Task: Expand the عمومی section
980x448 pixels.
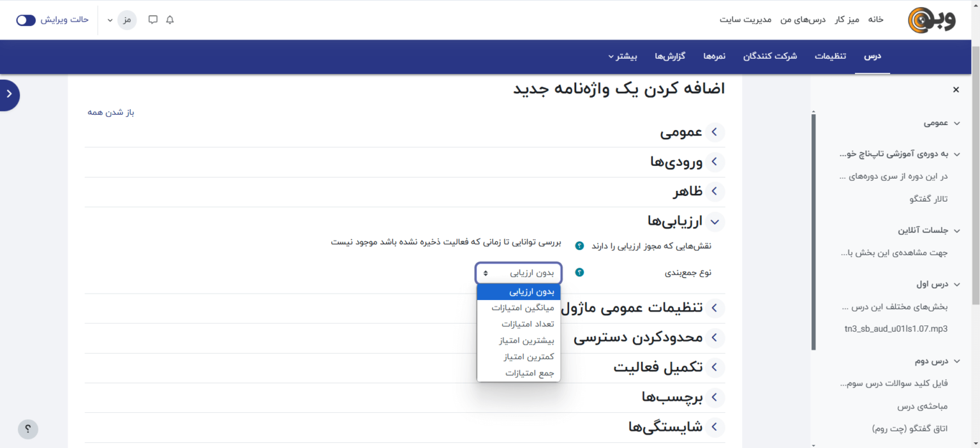Action: pos(714,132)
